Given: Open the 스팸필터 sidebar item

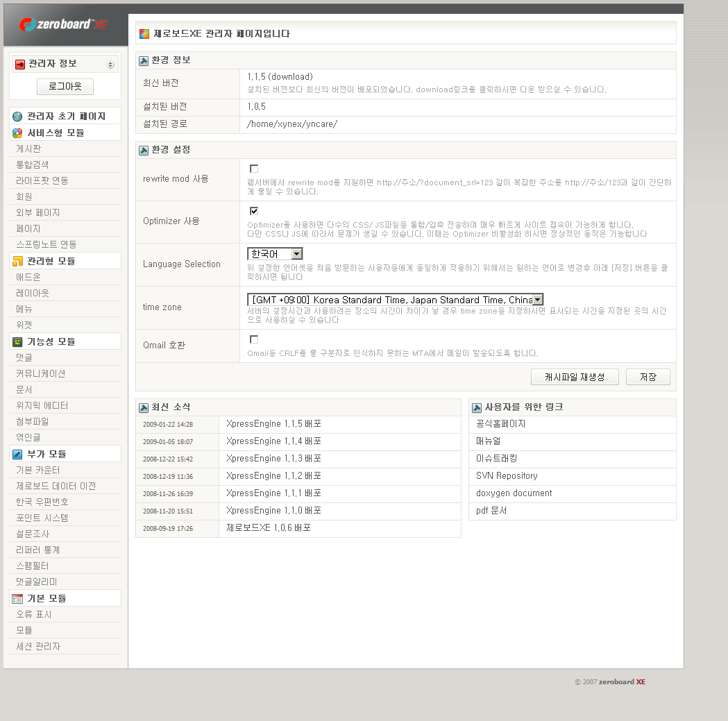Looking at the screenshot, I should (33, 566).
